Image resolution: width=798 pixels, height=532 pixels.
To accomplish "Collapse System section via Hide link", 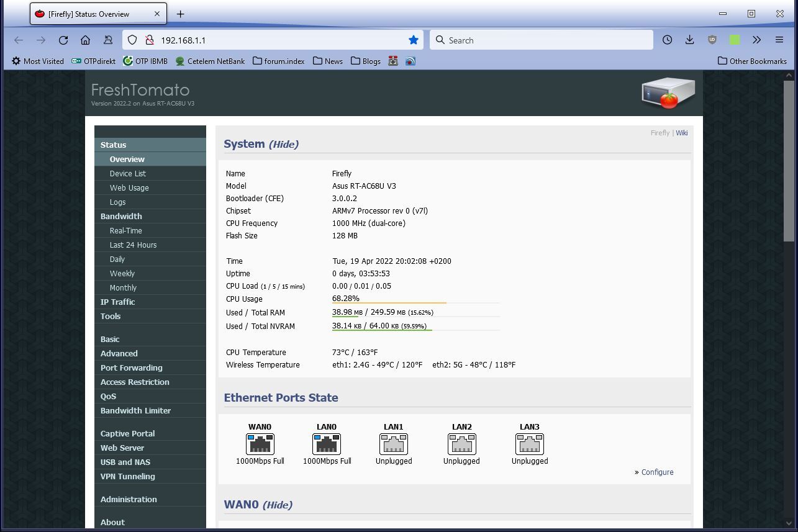I will pos(284,144).
